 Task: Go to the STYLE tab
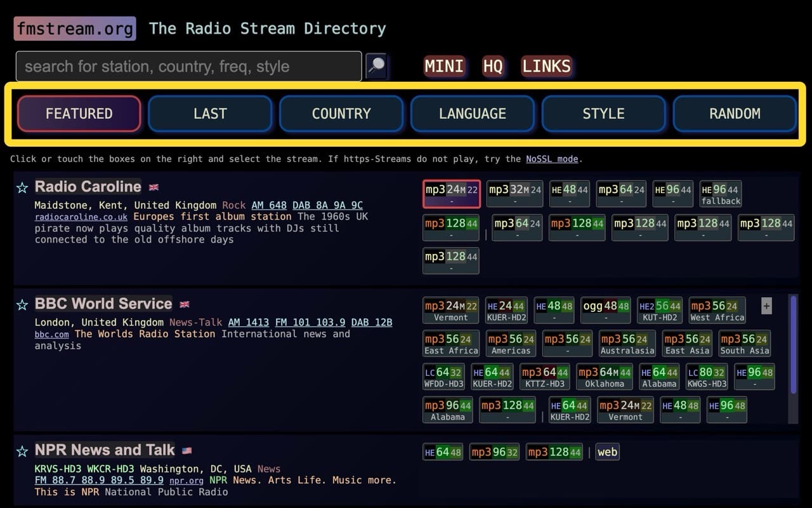click(x=604, y=114)
